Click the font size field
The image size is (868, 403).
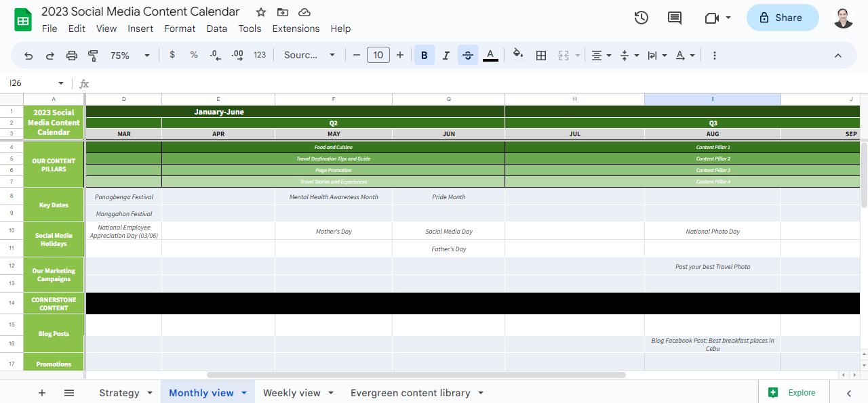tap(378, 55)
